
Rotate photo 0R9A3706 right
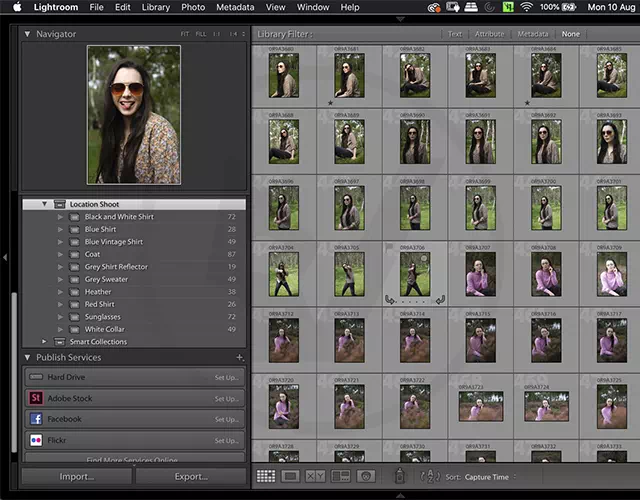440,300
